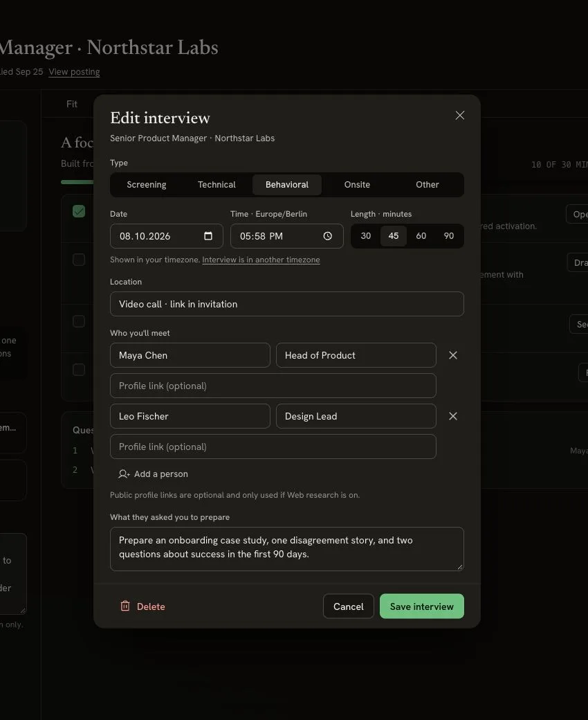The height and width of the screenshot is (720, 588).
Task: Click the Location input field
Action: [286, 304]
